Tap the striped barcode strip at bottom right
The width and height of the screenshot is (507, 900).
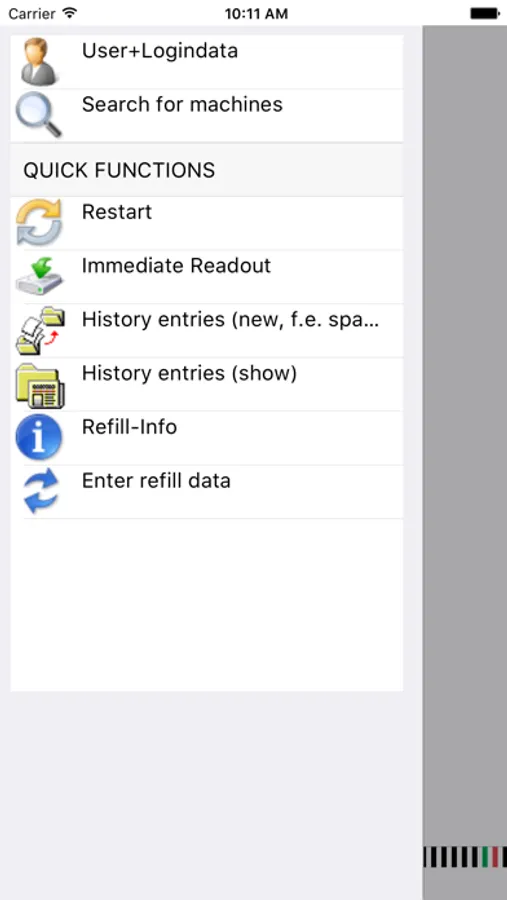(465, 857)
